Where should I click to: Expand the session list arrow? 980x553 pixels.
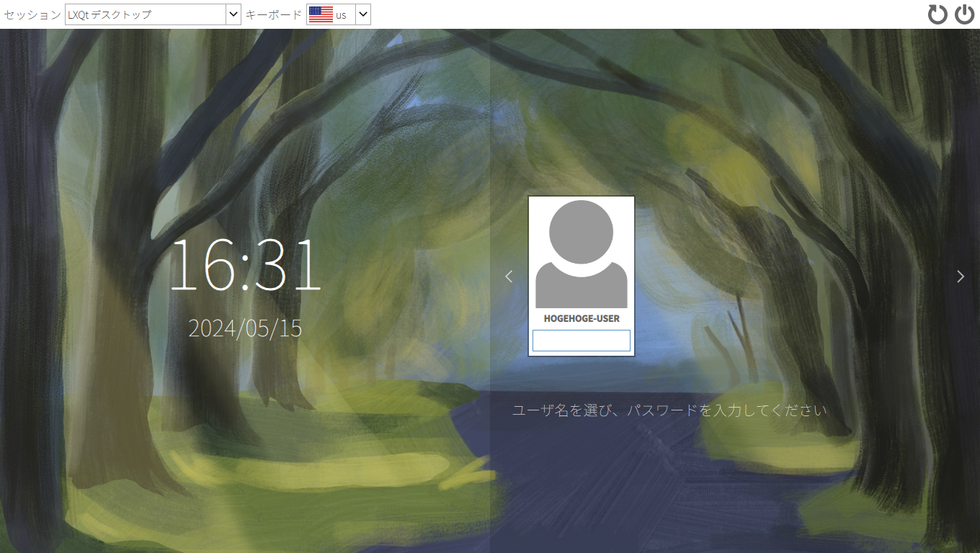(x=233, y=14)
